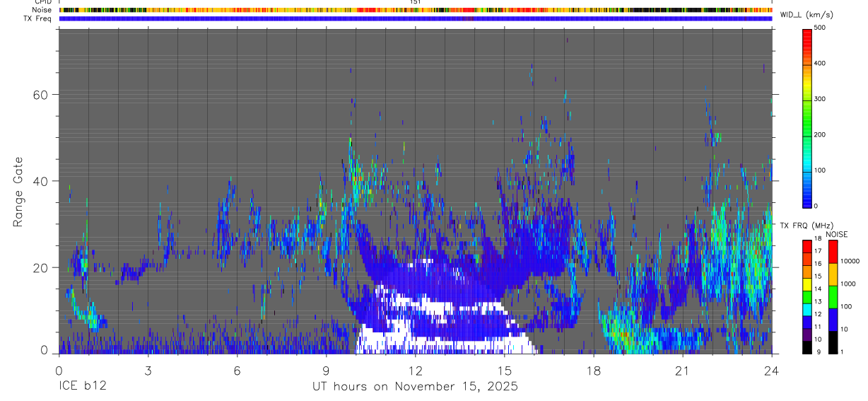
Task: Click the red top segment of TX FRQ colorbar
Action: (x=807, y=245)
